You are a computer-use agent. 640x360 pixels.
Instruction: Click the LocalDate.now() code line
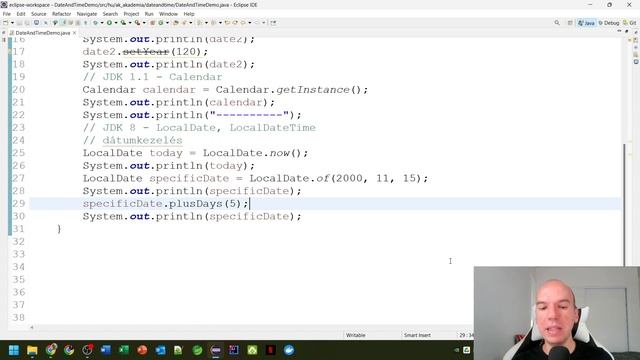tap(195, 153)
